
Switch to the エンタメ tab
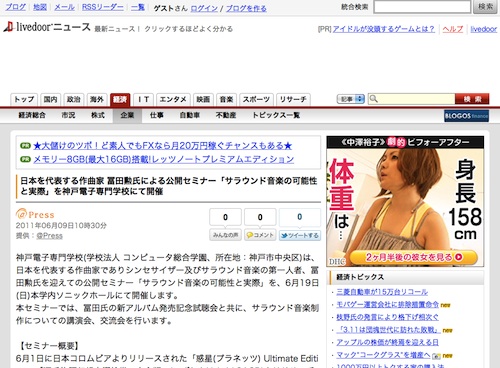pyautogui.click(x=173, y=99)
